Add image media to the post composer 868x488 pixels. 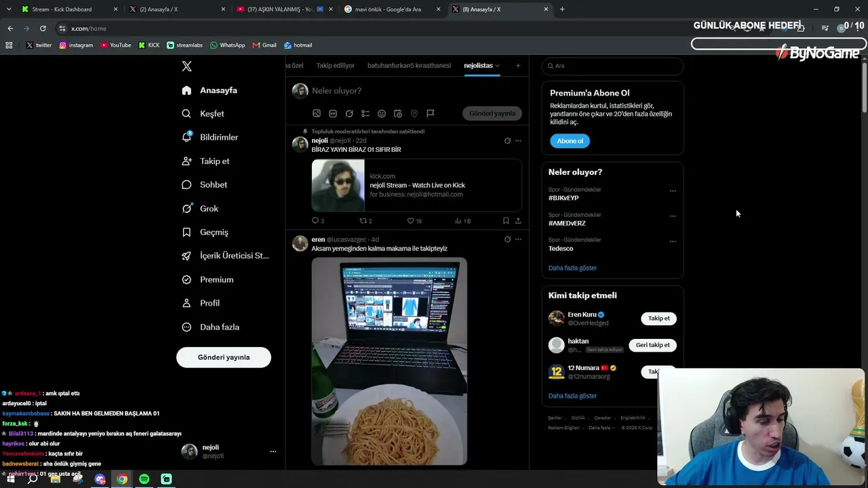click(317, 113)
